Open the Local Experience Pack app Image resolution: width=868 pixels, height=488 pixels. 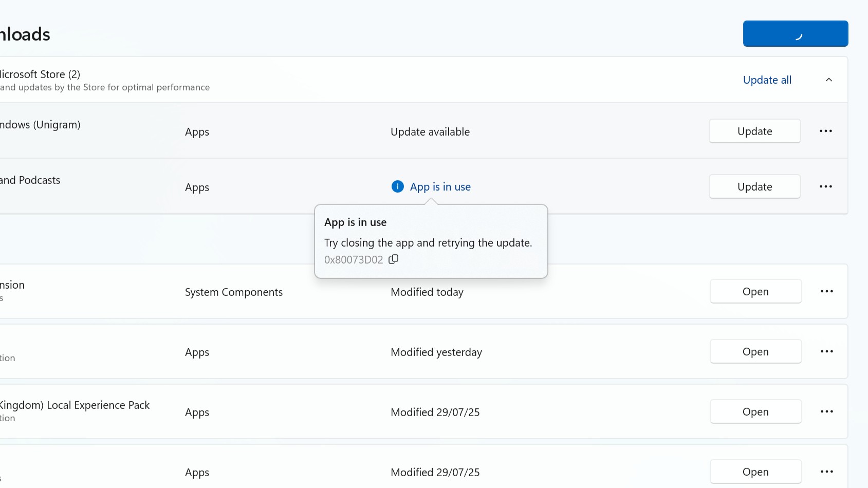coord(755,412)
